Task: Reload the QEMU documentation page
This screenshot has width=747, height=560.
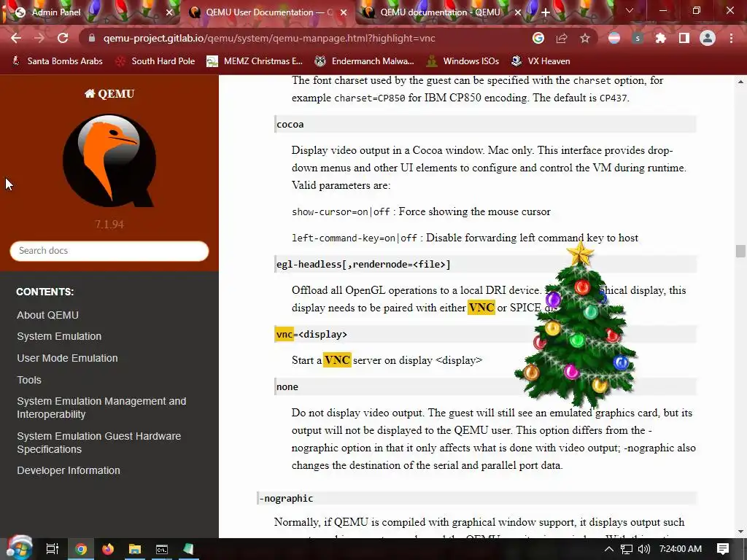Action: pos(63,38)
